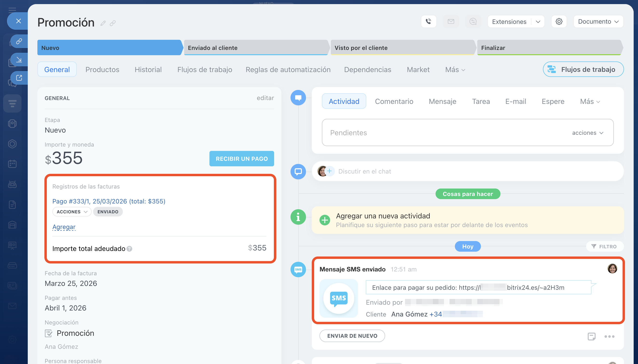Click note icon under SMS message
This screenshot has width=638, height=364.
pyautogui.click(x=591, y=336)
